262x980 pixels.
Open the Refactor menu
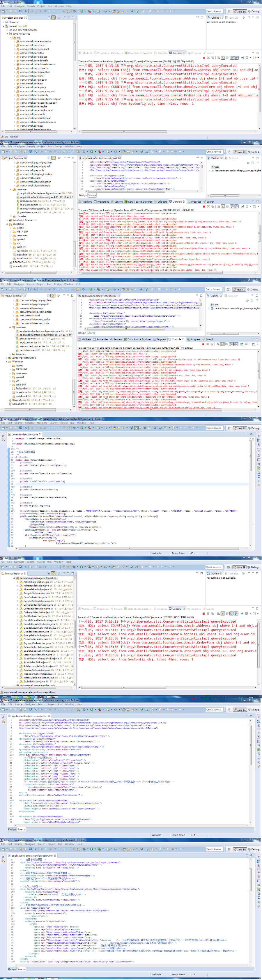click(x=29, y=423)
